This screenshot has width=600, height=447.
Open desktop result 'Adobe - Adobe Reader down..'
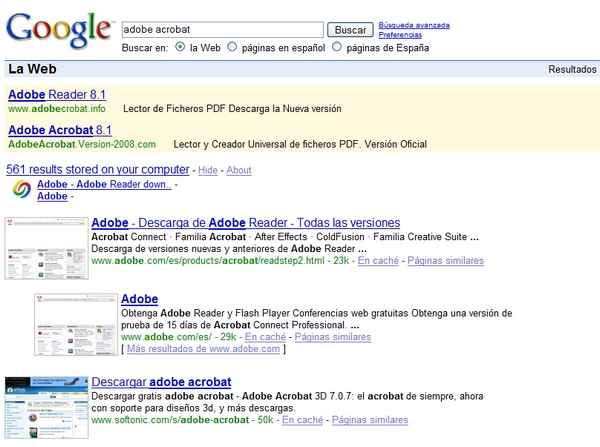click(104, 184)
